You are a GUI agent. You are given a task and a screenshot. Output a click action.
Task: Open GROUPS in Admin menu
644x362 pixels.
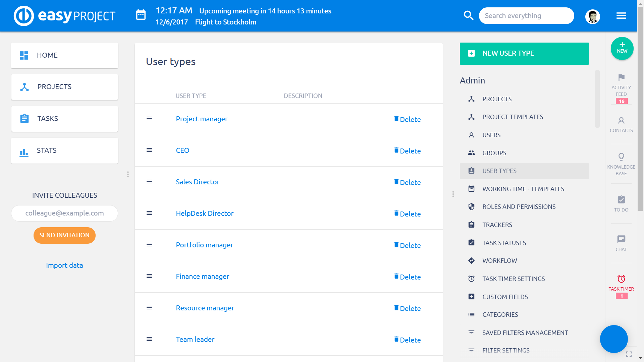(524, 153)
